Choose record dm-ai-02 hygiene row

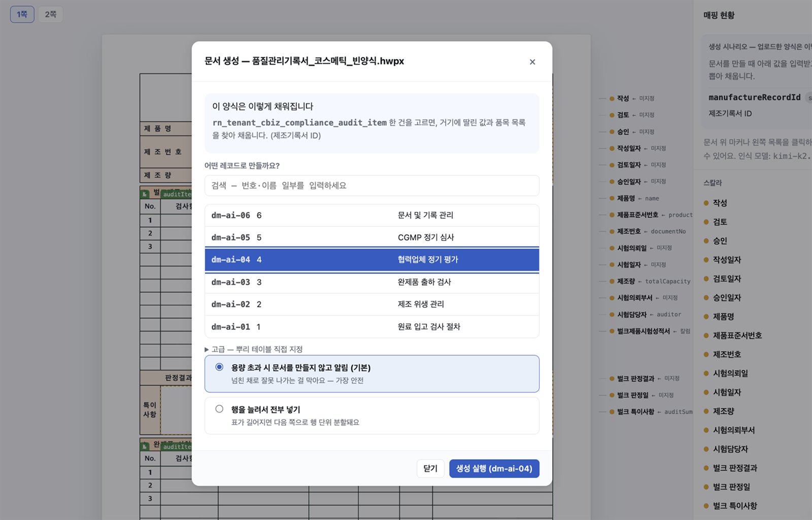point(371,304)
